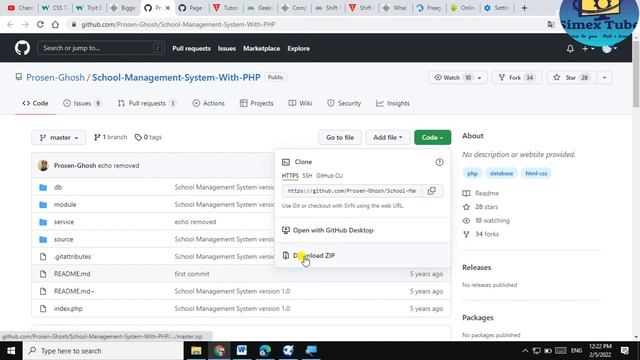Copy the clone URL with the copy icon
Screen dimensions: 640x360
[431, 191]
